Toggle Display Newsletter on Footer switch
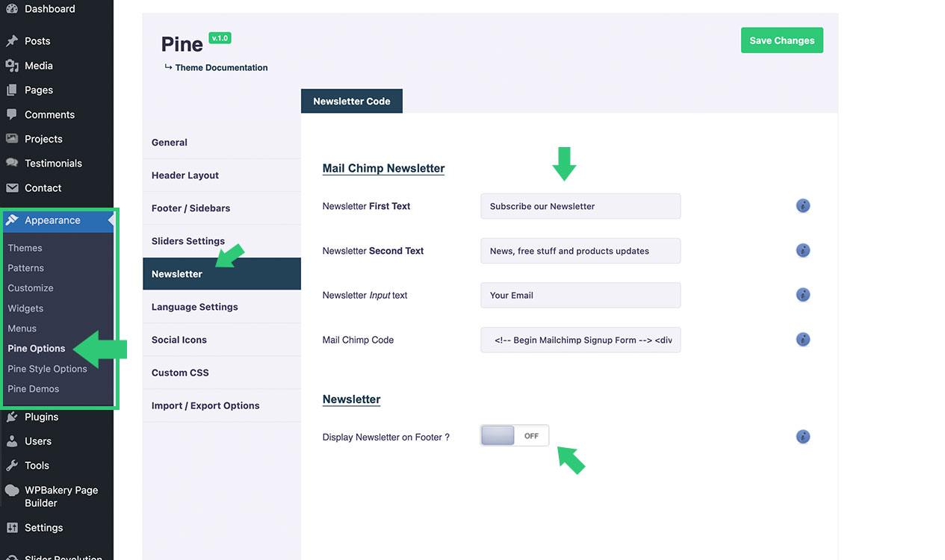 [x=515, y=436]
